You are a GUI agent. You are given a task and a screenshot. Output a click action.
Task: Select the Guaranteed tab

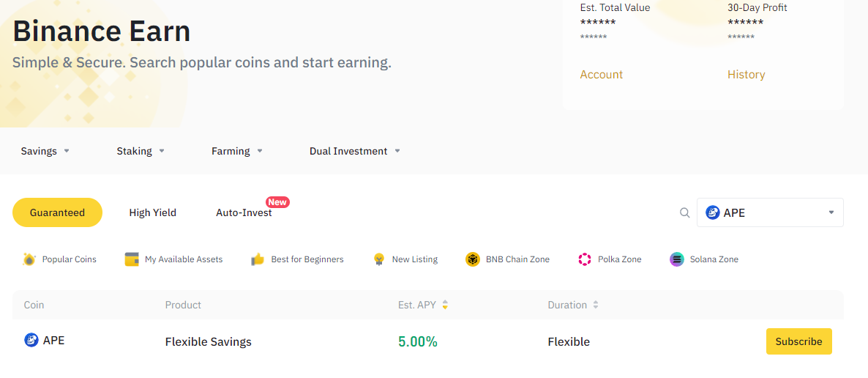click(58, 212)
